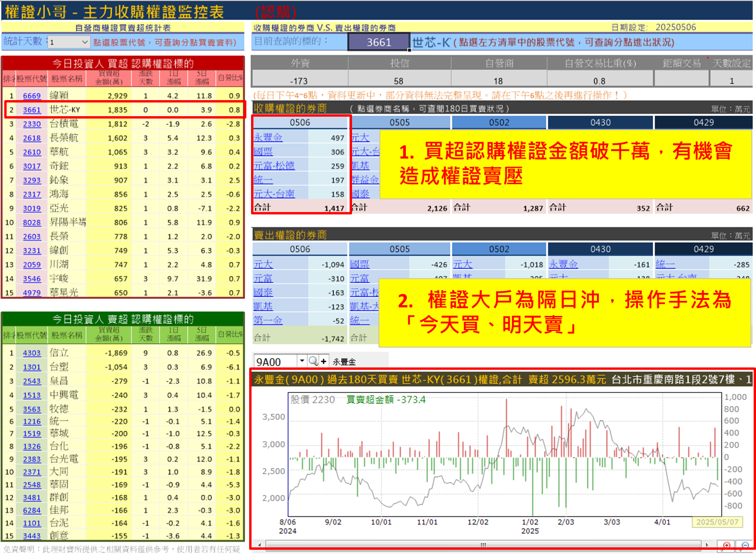This screenshot has height=554, width=756.
Task: Zoom in the chart with the red plus icon
Action: (727, 545)
